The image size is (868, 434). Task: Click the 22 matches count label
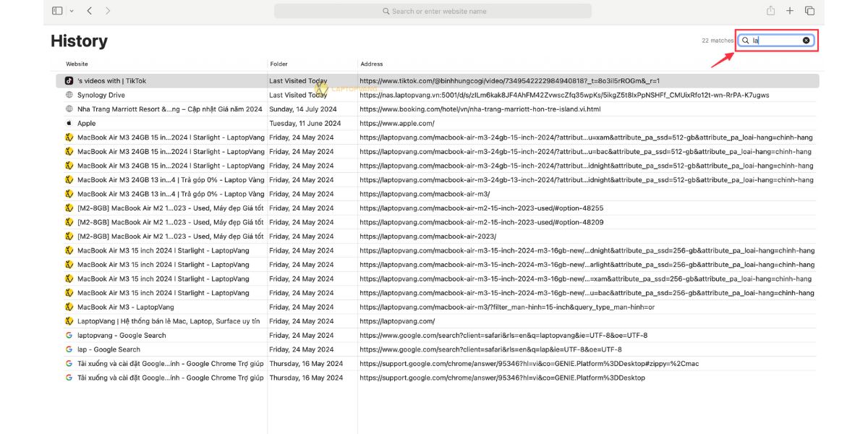(718, 41)
